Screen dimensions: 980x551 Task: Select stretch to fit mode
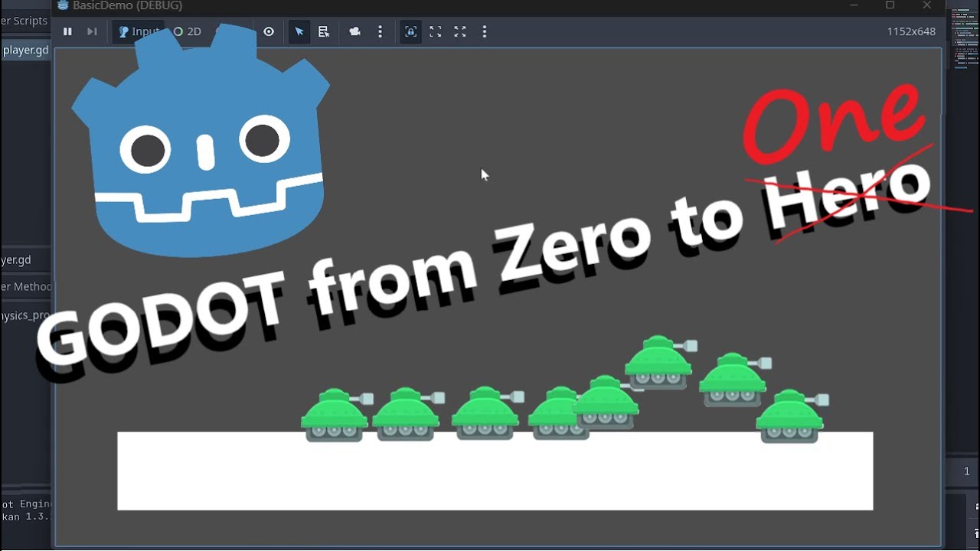(x=460, y=31)
